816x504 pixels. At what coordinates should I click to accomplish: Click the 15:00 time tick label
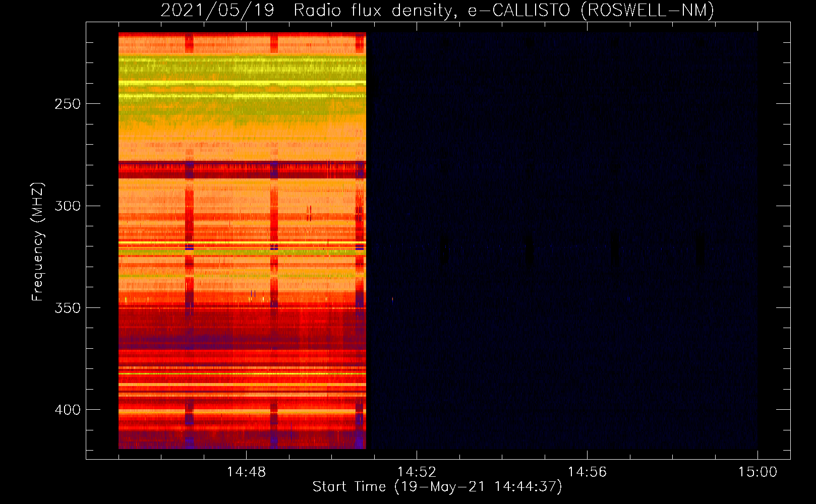(757, 472)
